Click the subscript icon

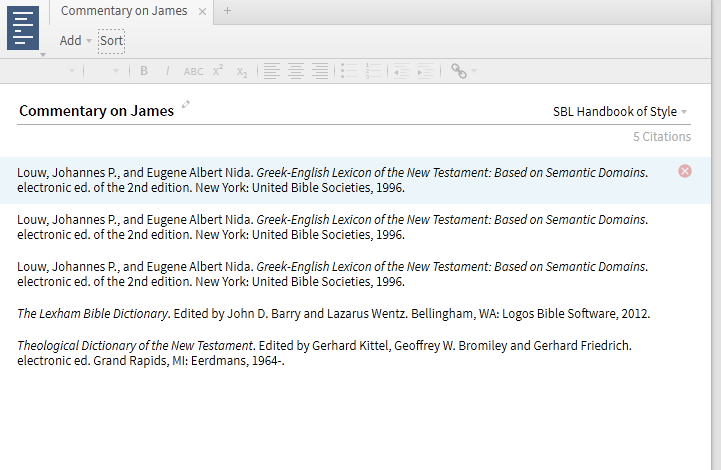point(242,71)
